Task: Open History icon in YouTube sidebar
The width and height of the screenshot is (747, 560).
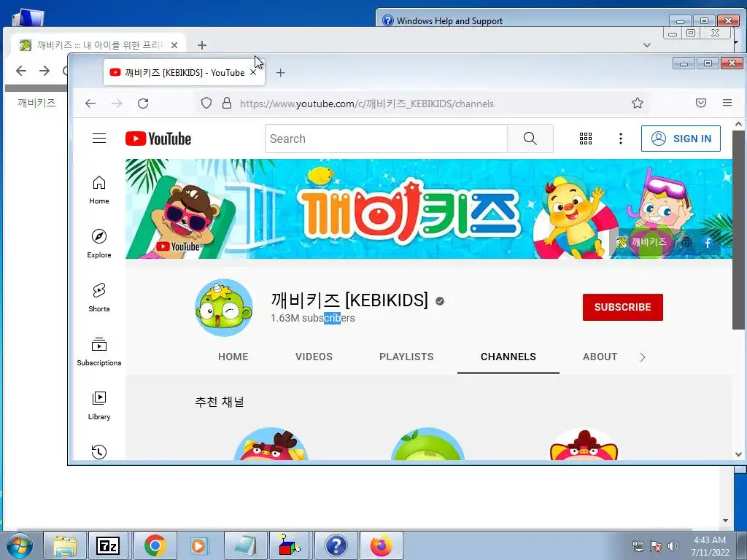Action: [x=99, y=451]
